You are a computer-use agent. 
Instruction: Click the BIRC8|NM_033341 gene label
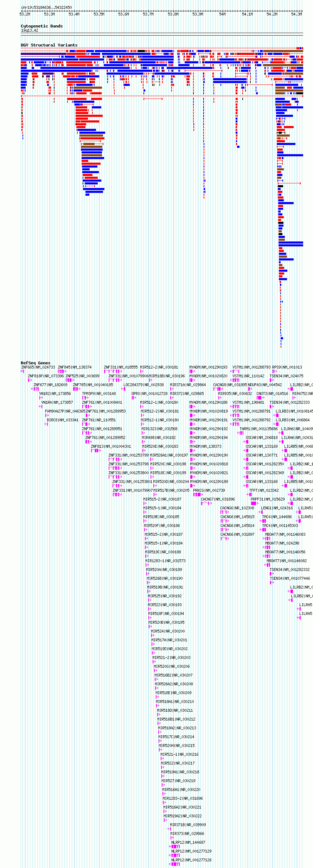[63, 420]
